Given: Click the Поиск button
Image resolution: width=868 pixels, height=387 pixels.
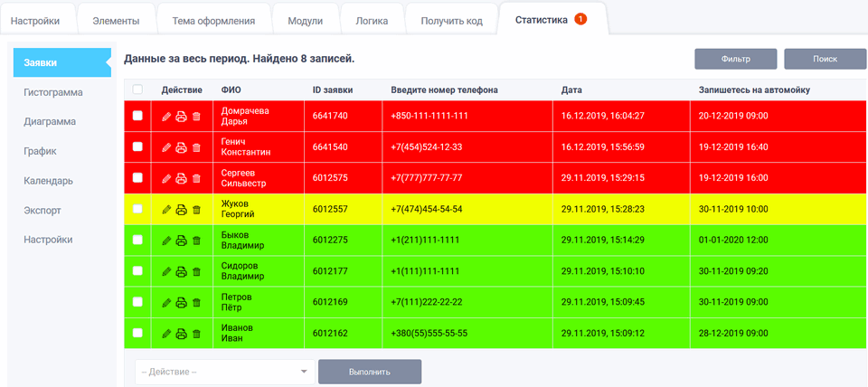Looking at the screenshot, I should pyautogui.click(x=825, y=59).
